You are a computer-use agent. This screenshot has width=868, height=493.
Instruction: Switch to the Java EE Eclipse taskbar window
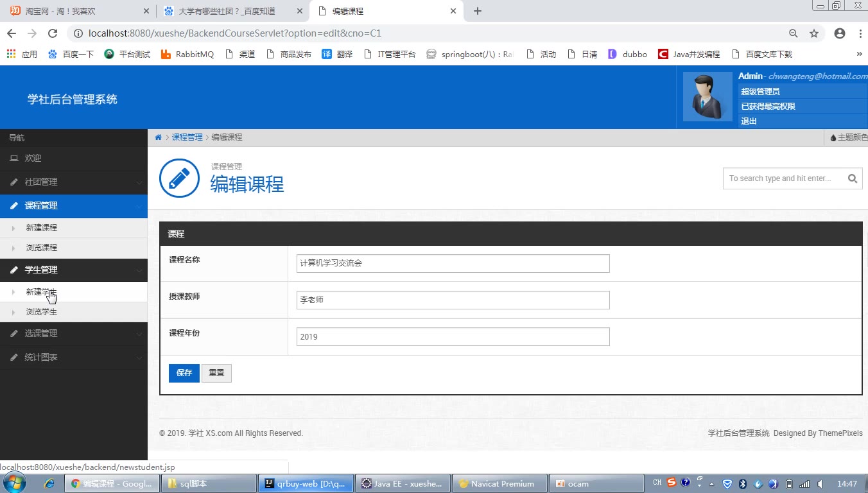tap(403, 484)
